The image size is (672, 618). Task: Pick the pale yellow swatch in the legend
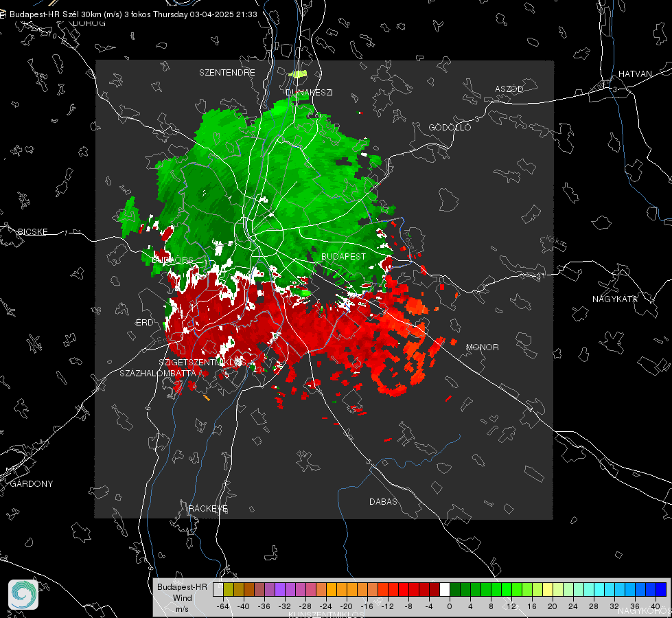tap(548, 590)
